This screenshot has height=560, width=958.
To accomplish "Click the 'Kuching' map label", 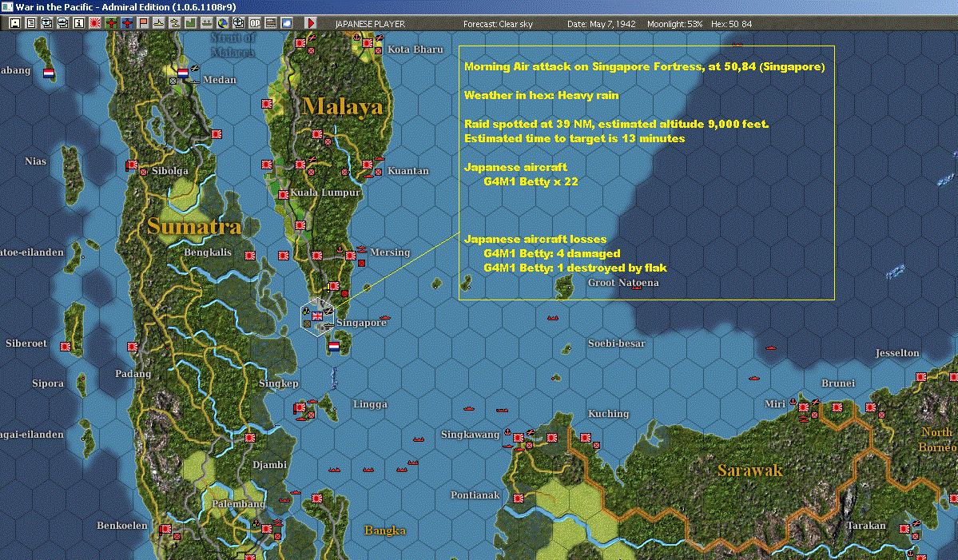I will pos(608,414).
